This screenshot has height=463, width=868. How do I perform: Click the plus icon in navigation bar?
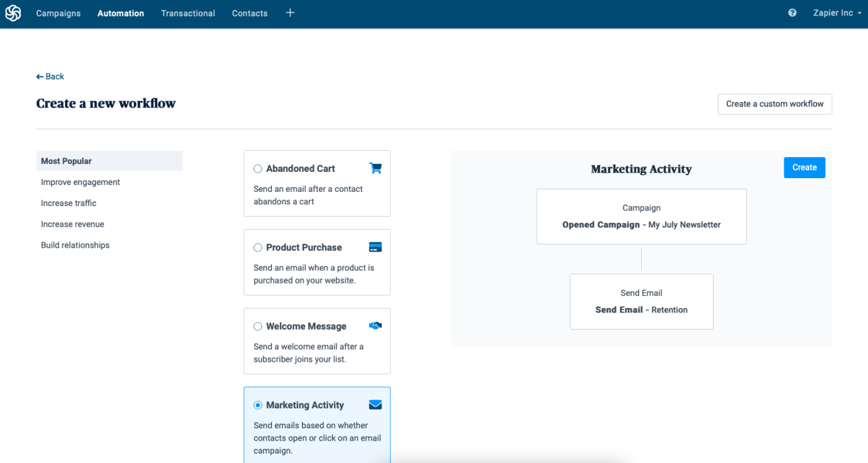pyautogui.click(x=290, y=13)
